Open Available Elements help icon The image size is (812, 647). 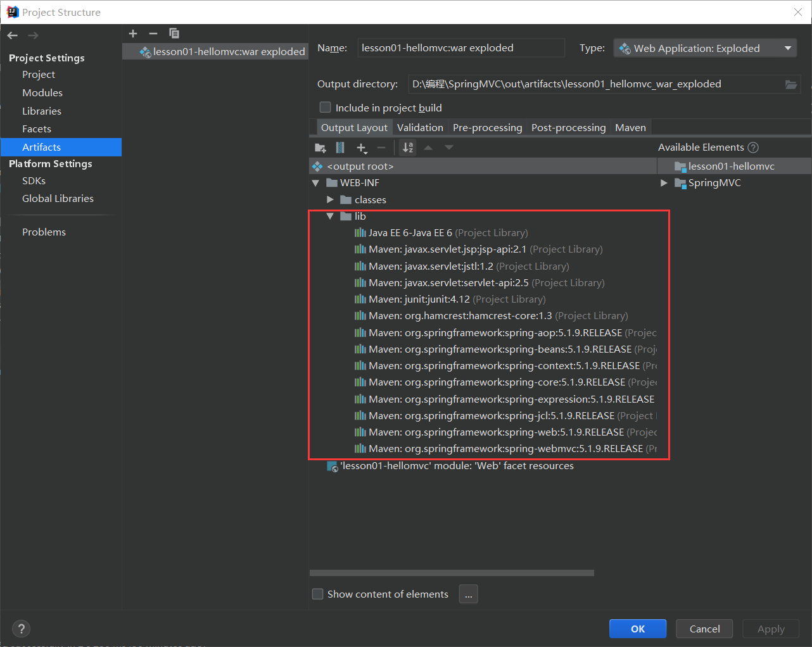[x=753, y=148]
